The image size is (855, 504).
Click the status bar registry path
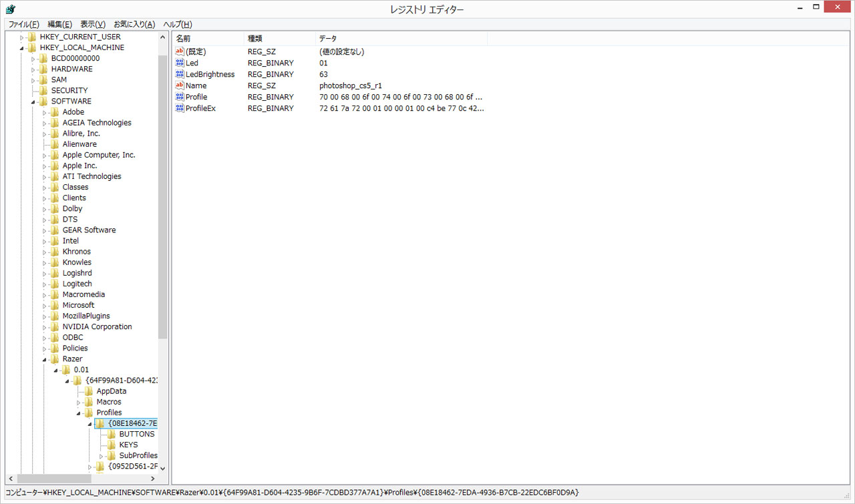click(292, 493)
